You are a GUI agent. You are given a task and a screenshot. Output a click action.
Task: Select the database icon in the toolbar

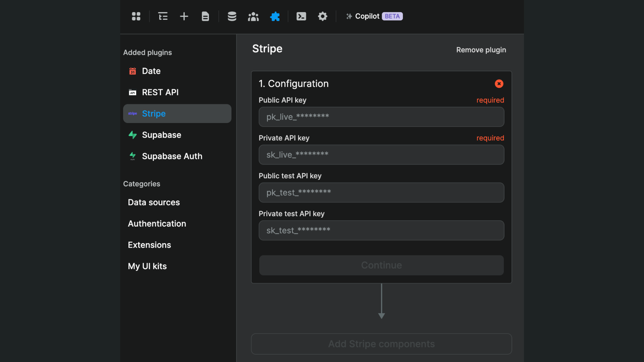tap(232, 16)
